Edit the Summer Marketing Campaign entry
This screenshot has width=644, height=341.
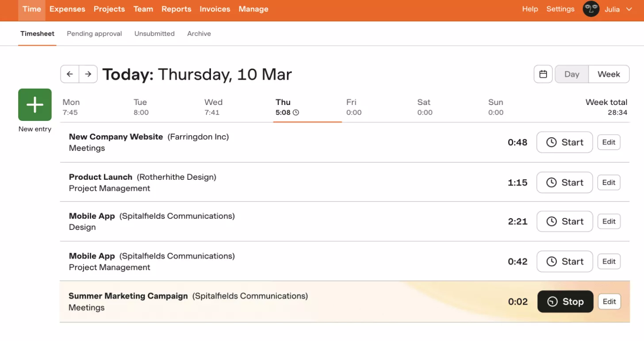pos(609,302)
